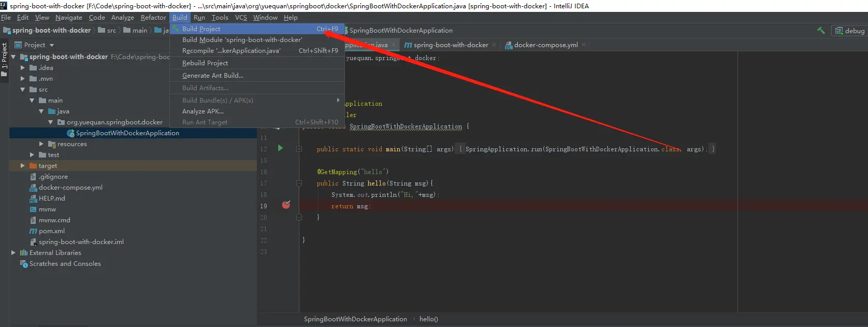This screenshot has width=868, height=327.
Task: Expand the .idea folder arrow
Action: (22, 68)
